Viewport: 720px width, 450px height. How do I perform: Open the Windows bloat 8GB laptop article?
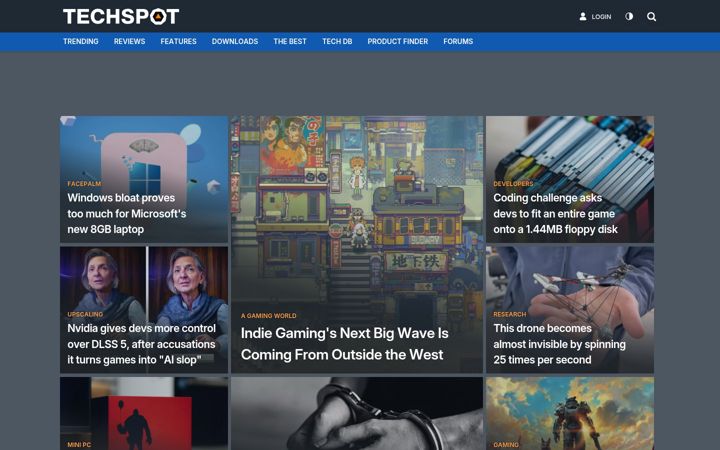(127, 214)
